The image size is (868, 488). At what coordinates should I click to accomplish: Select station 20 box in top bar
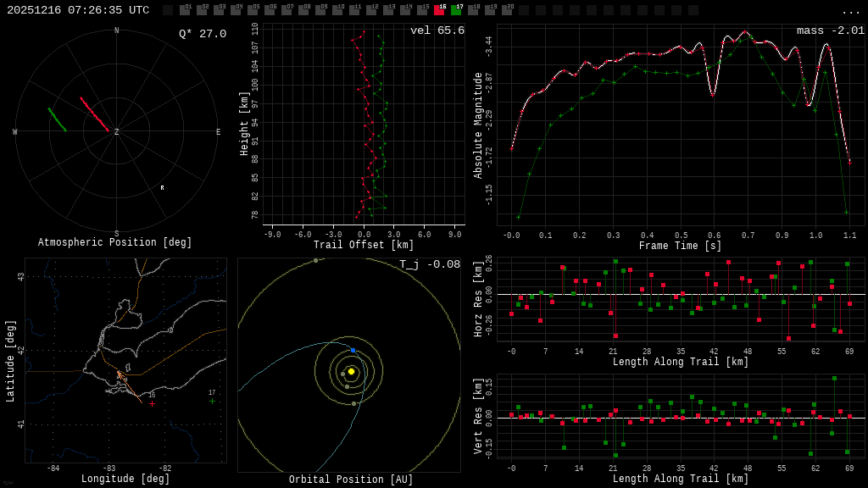507,10
